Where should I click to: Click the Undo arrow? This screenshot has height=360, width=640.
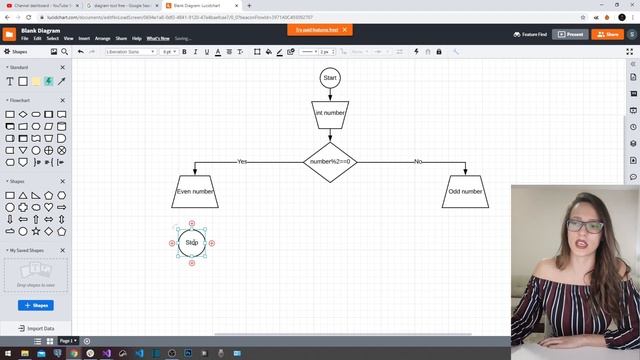tap(80, 51)
